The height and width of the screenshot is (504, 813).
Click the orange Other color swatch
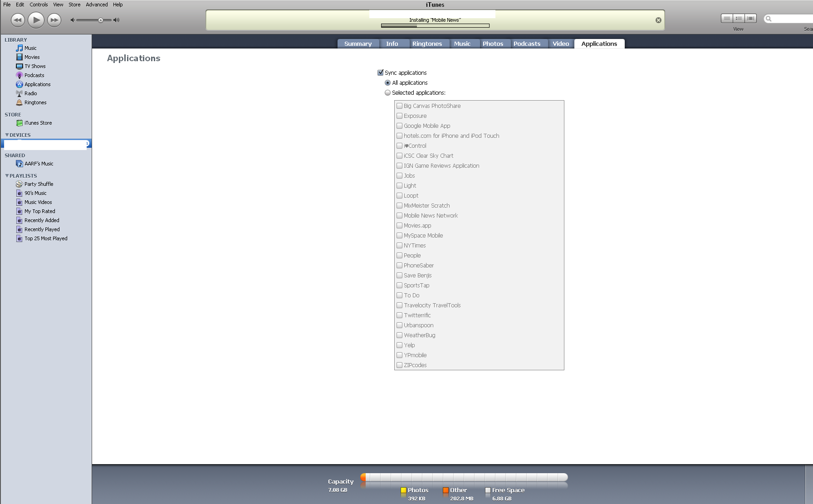point(446,490)
